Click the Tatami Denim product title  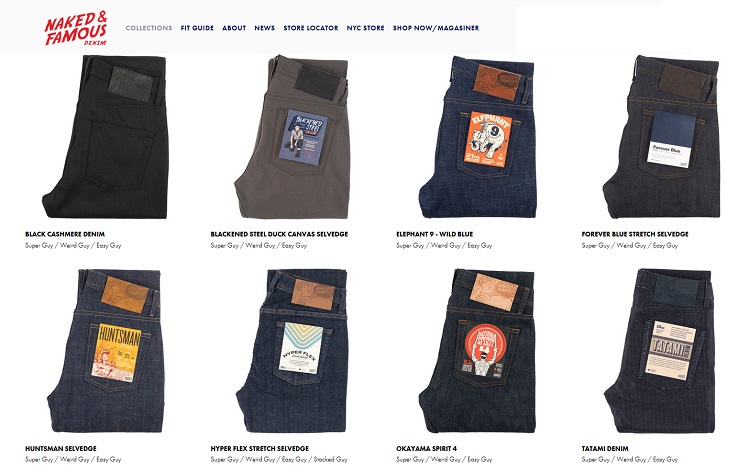(x=605, y=448)
